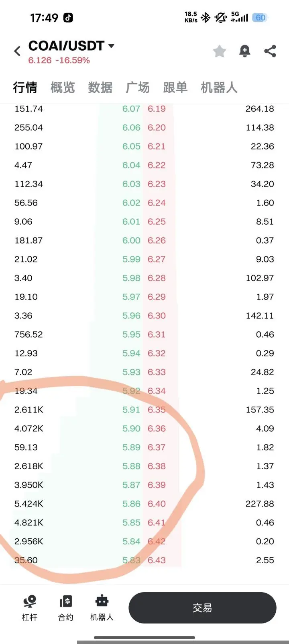Image resolution: width=289 pixels, height=644 pixels.
Task: Switch to the 概览 tab
Action: (63, 87)
